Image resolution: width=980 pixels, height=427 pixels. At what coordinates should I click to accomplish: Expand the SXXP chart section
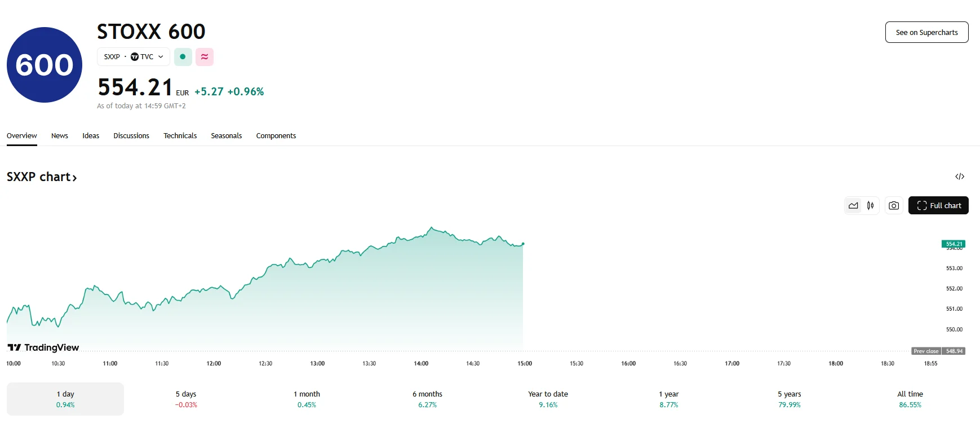(x=42, y=177)
